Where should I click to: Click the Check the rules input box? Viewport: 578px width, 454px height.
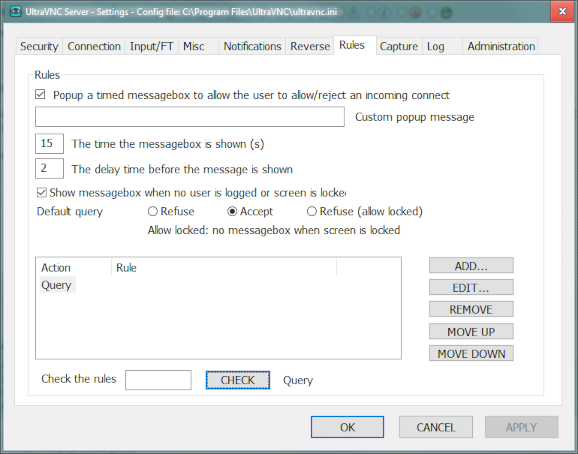[158, 380]
